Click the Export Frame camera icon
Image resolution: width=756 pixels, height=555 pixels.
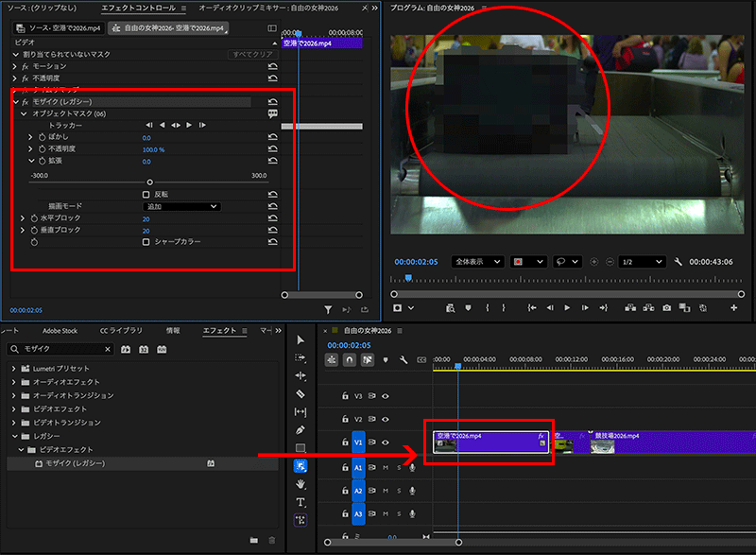coord(667,308)
